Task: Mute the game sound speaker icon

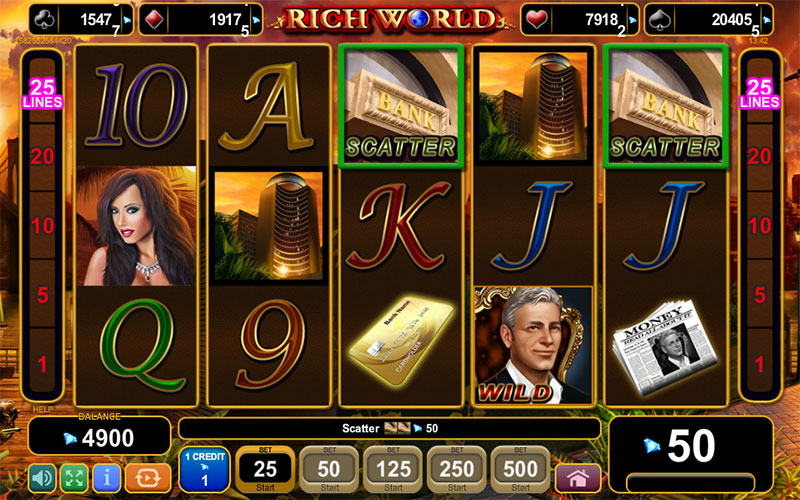Action: pos(42,479)
